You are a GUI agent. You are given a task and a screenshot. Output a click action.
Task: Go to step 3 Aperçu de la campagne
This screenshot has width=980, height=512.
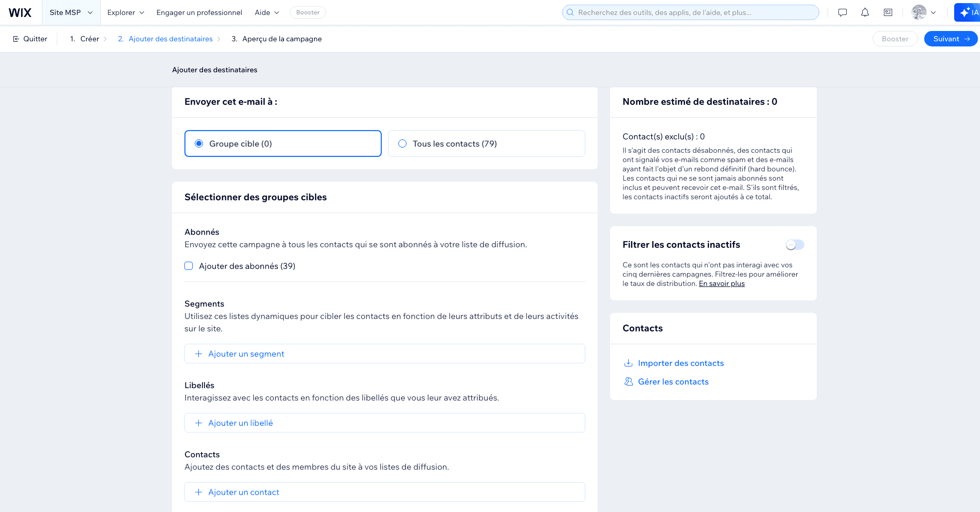point(281,39)
